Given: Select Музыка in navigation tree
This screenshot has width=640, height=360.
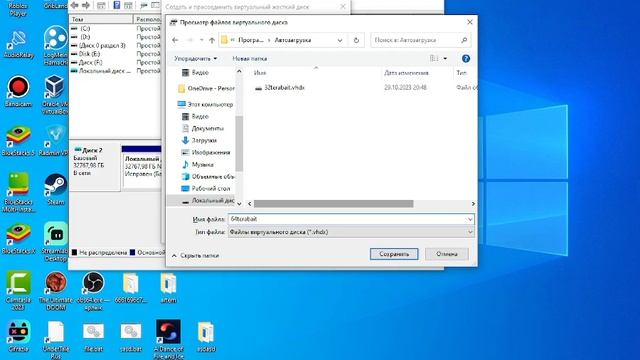Looking at the screenshot, I should click(198, 164).
